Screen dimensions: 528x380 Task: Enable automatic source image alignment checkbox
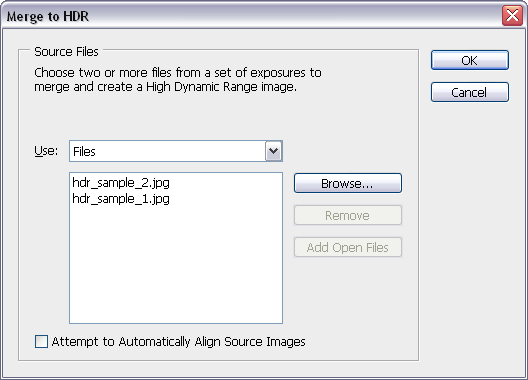pos(41,341)
